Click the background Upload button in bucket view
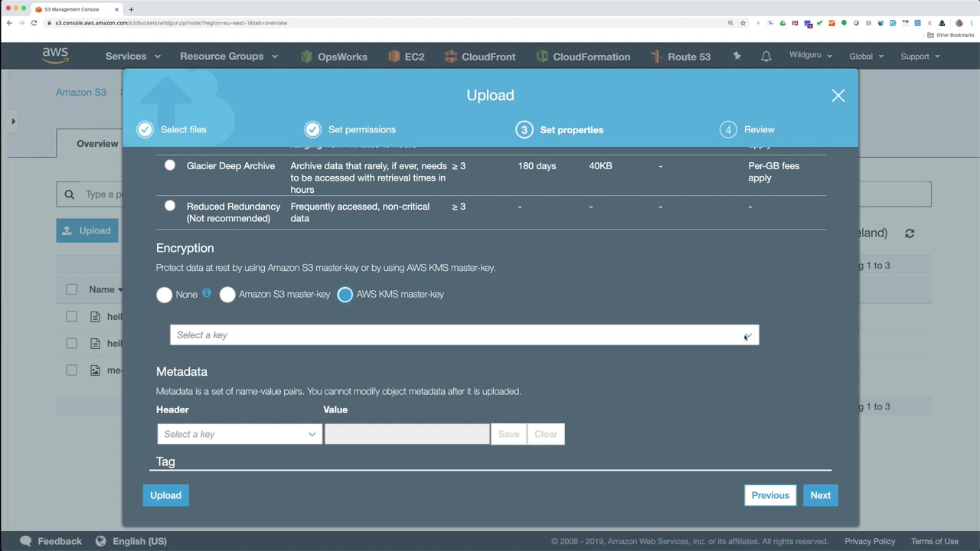The image size is (980, 551). [87, 230]
